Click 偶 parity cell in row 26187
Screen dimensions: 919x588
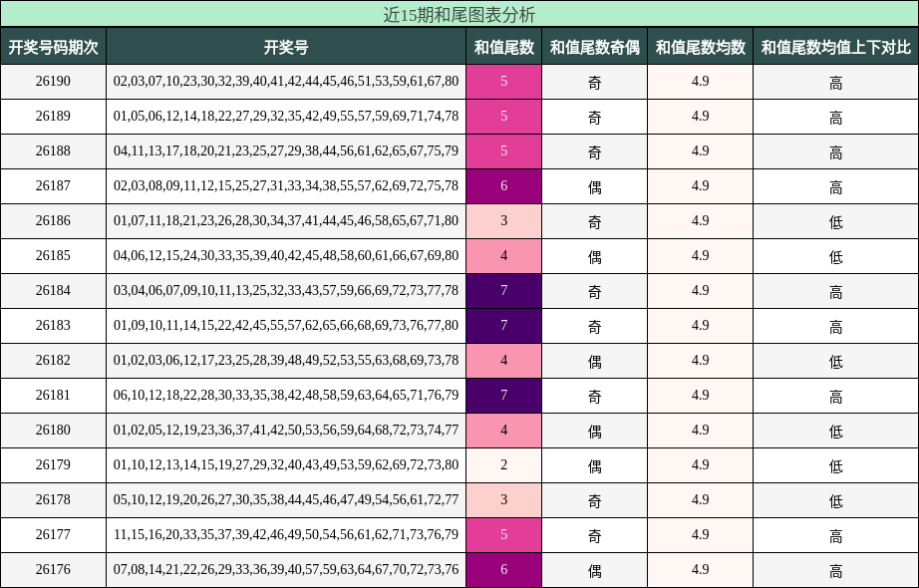[x=594, y=185]
